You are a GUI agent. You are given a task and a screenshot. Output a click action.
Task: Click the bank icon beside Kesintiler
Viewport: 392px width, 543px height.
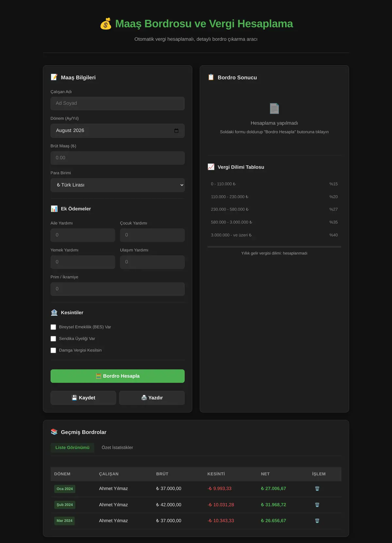point(54,313)
